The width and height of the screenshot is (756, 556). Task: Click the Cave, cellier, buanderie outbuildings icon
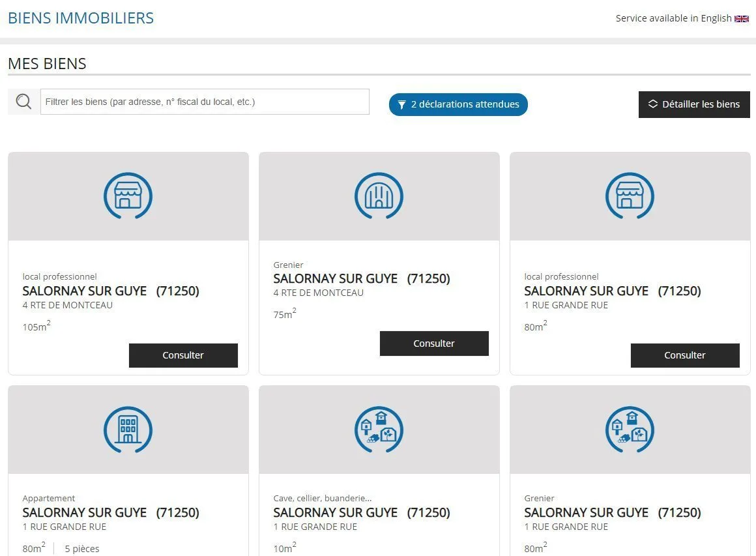tap(379, 430)
